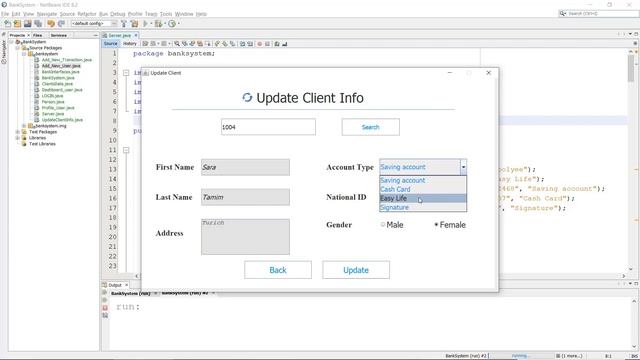Click the client ID field containing 1004
The width and height of the screenshot is (640, 360).
point(268,127)
